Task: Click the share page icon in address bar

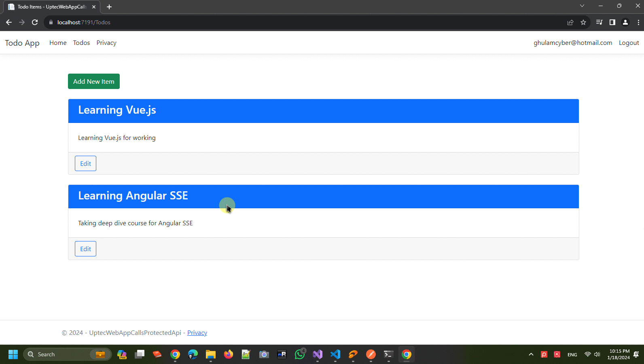Action: (570, 22)
